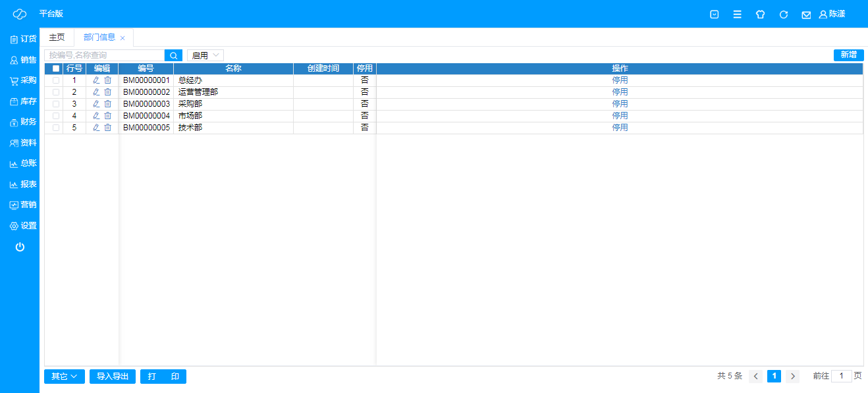Edit the 技术部 row with pencil icon

click(96, 128)
